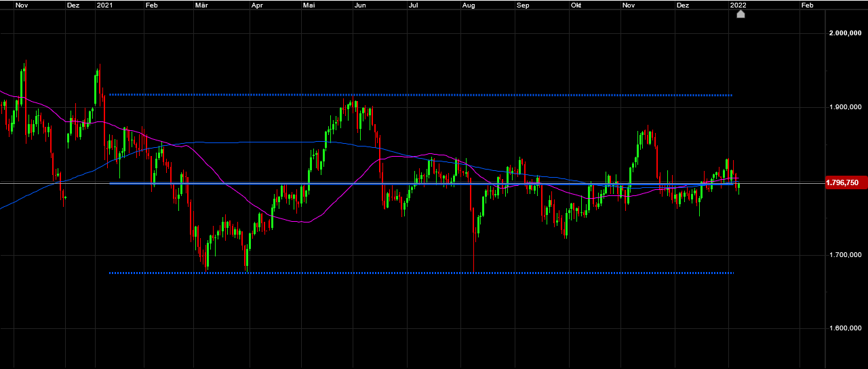Click the Okt month label
This screenshot has height=369, width=868.
[x=576, y=5]
